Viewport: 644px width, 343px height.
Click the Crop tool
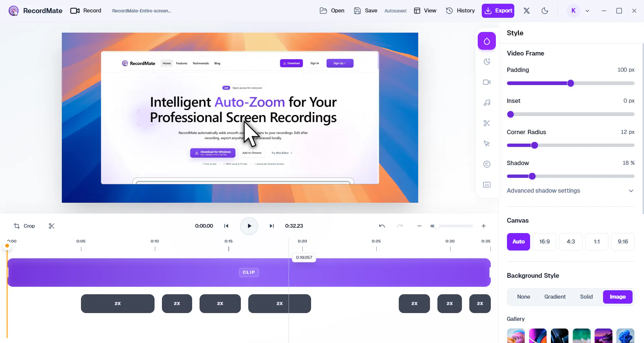pyautogui.click(x=24, y=226)
